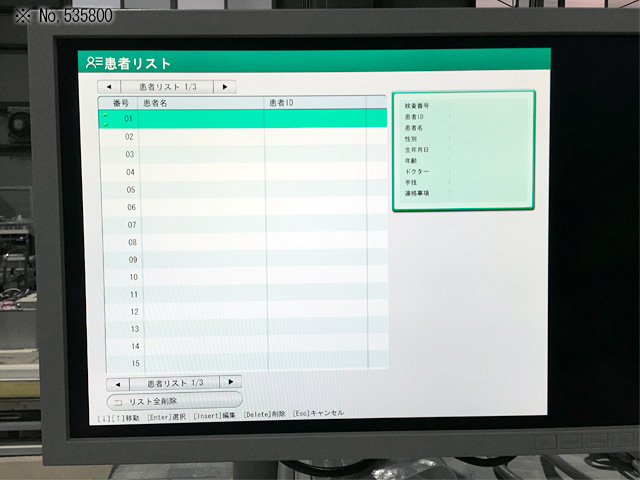Select patient list row 05
640x480 pixels.
tap(244, 189)
